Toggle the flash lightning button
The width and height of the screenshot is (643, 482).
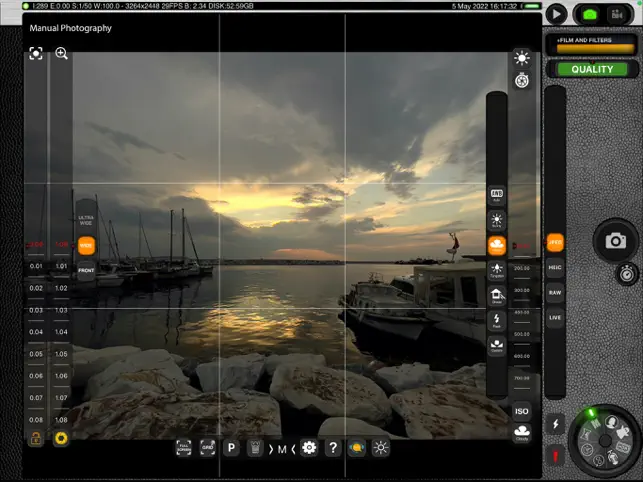click(x=556, y=424)
